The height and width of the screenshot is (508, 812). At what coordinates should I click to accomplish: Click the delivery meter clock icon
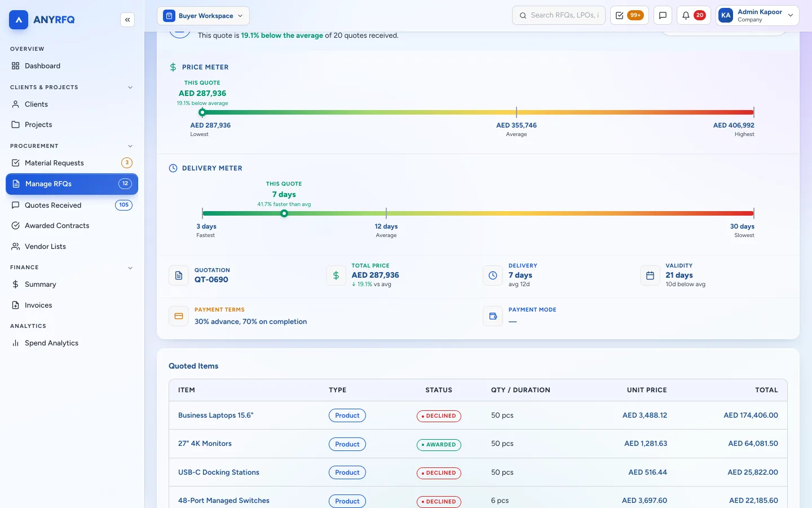pos(173,168)
